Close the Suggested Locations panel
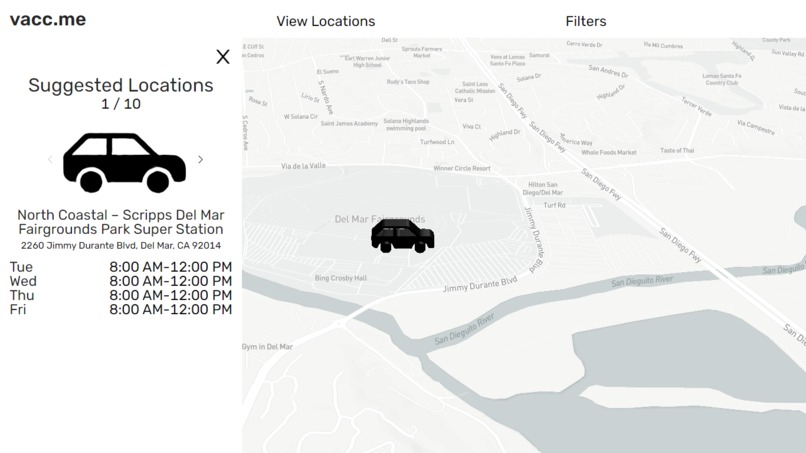 pyautogui.click(x=223, y=57)
